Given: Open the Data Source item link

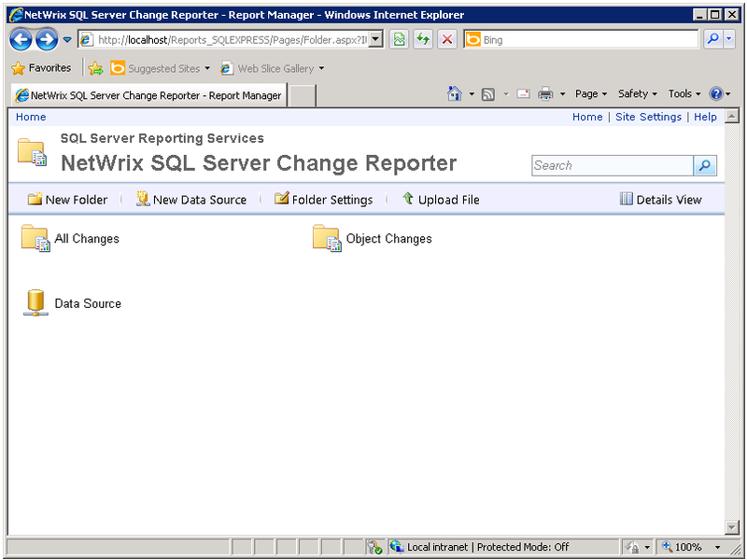Looking at the screenshot, I should (88, 303).
